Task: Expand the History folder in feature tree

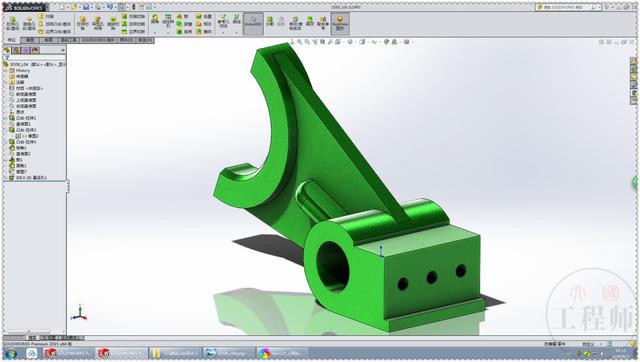Action: coord(6,70)
